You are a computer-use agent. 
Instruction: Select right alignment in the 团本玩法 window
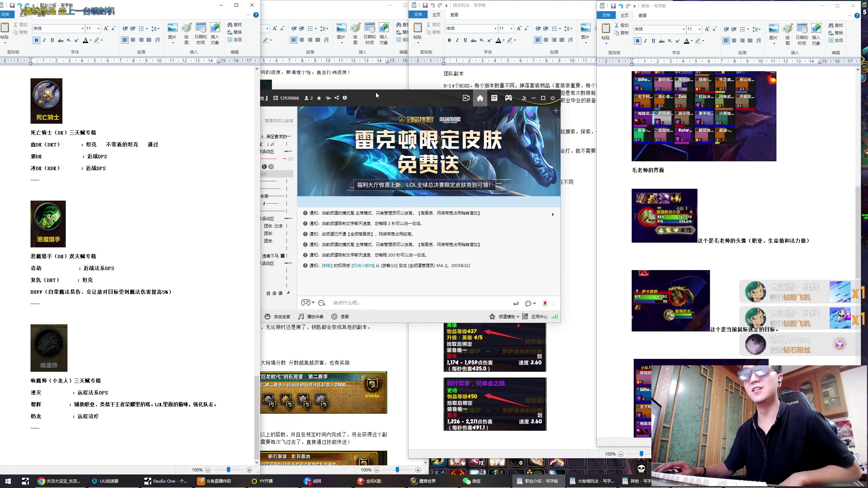(x=554, y=40)
